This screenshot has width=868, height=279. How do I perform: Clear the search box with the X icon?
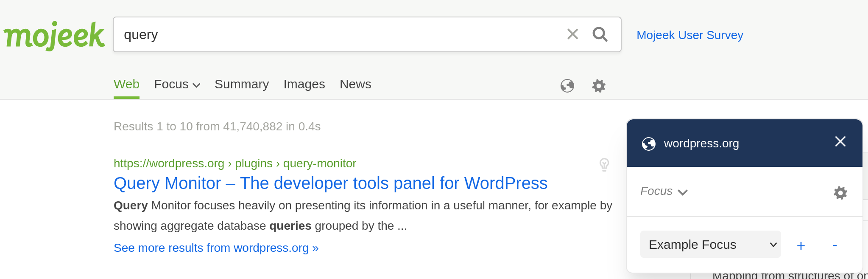click(572, 34)
